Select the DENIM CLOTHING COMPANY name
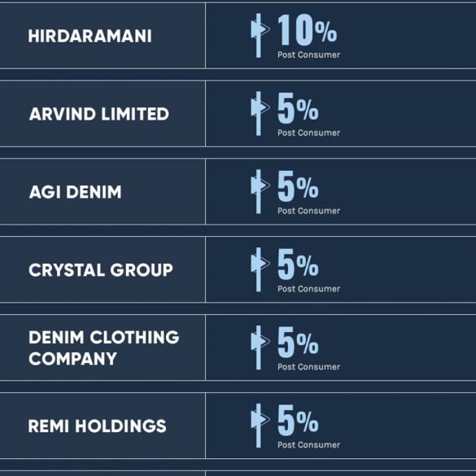 (104, 348)
